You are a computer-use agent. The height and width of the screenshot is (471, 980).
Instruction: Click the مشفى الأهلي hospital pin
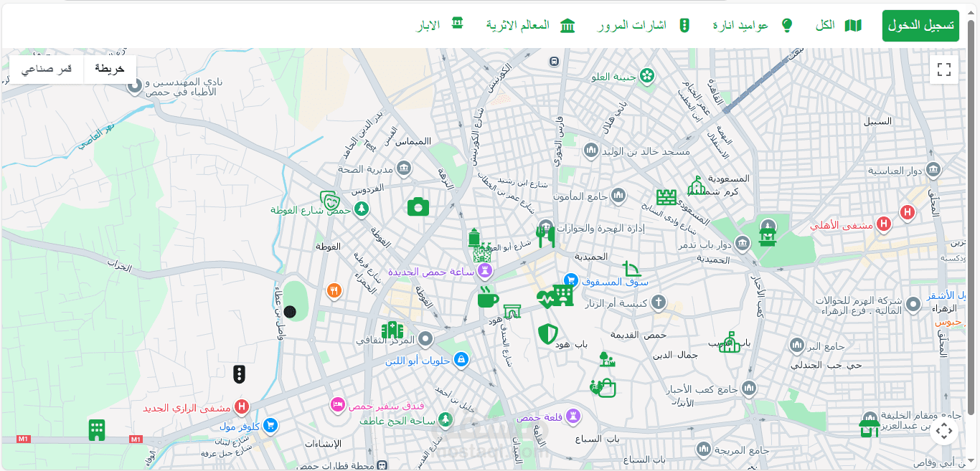tap(884, 224)
